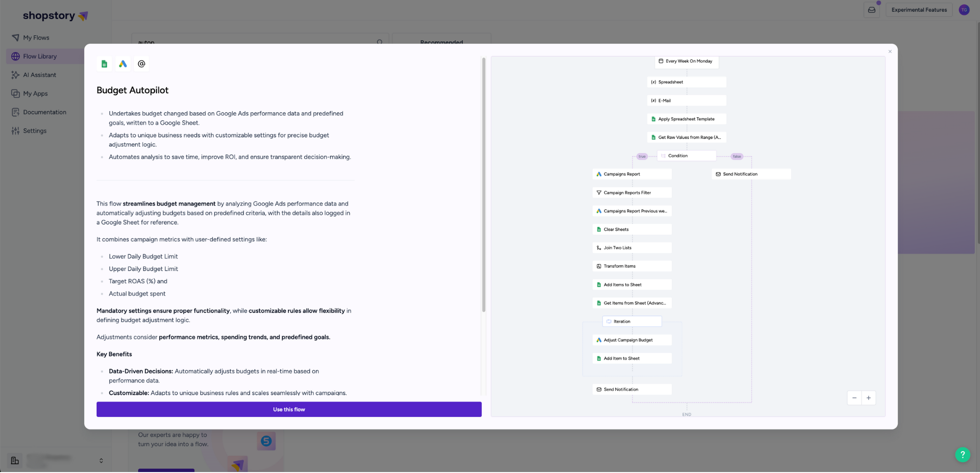
Task: Open My Flows in sidebar
Action: point(36,38)
